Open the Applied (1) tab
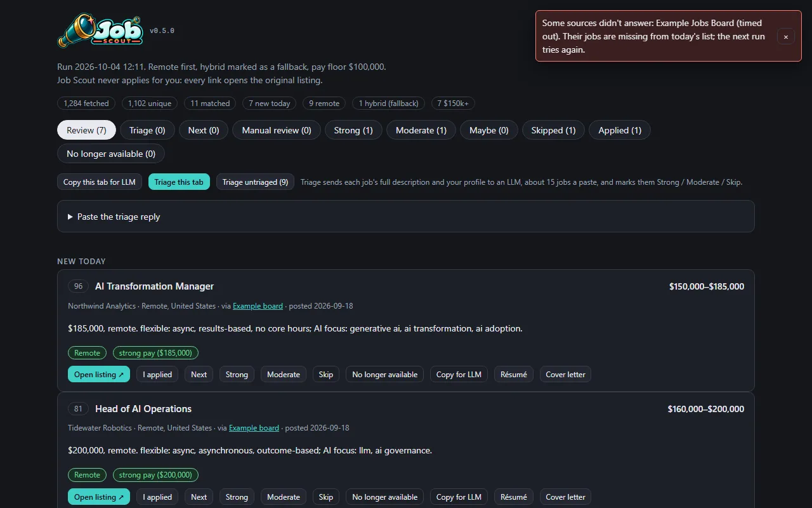Screen dimensions: 812x508 620,130
